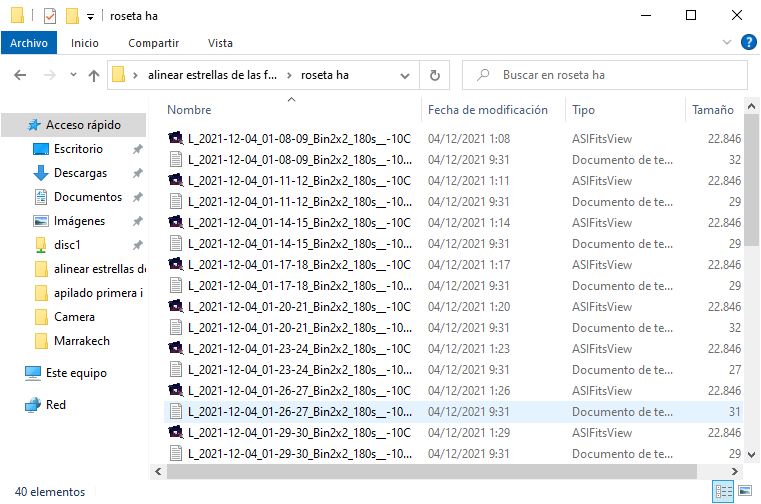The height and width of the screenshot is (504, 761).
Task: Open the address bar history dropdown
Action: coord(404,75)
